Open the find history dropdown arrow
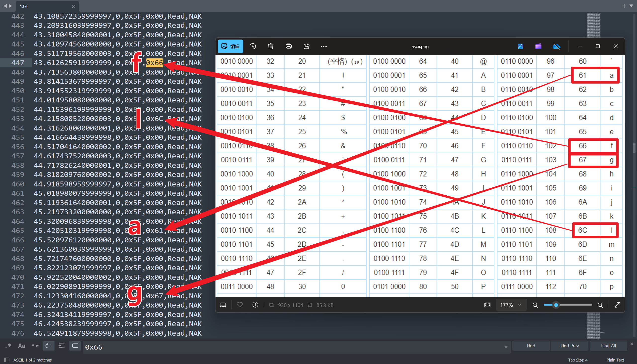The height and width of the screenshot is (364, 637). tap(506, 347)
